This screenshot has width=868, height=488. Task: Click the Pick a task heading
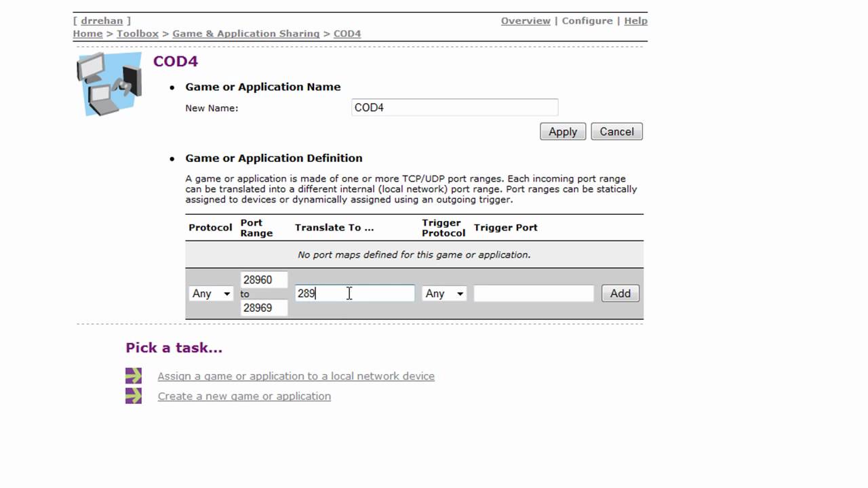(x=174, y=348)
